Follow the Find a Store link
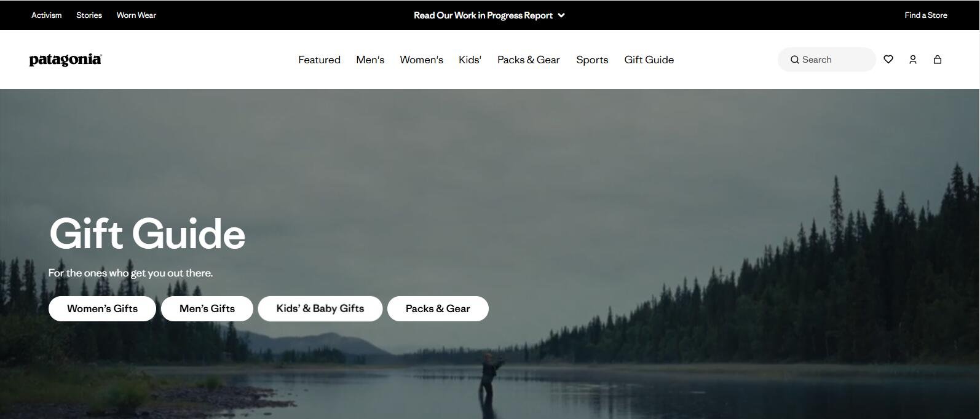The width and height of the screenshot is (980, 419). [x=925, y=15]
